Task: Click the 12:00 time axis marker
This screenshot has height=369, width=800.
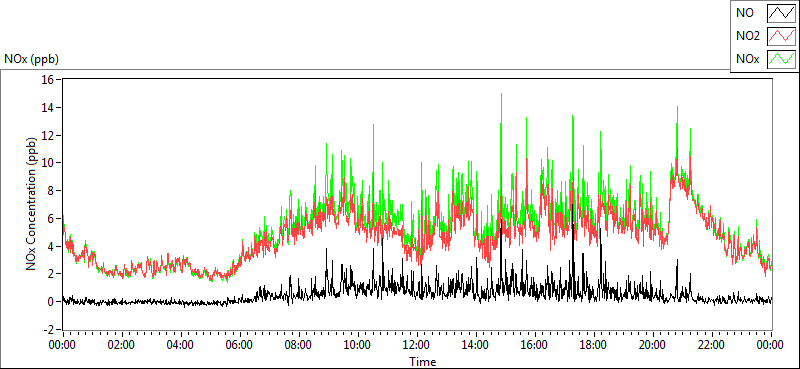Action: [x=417, y=345]
